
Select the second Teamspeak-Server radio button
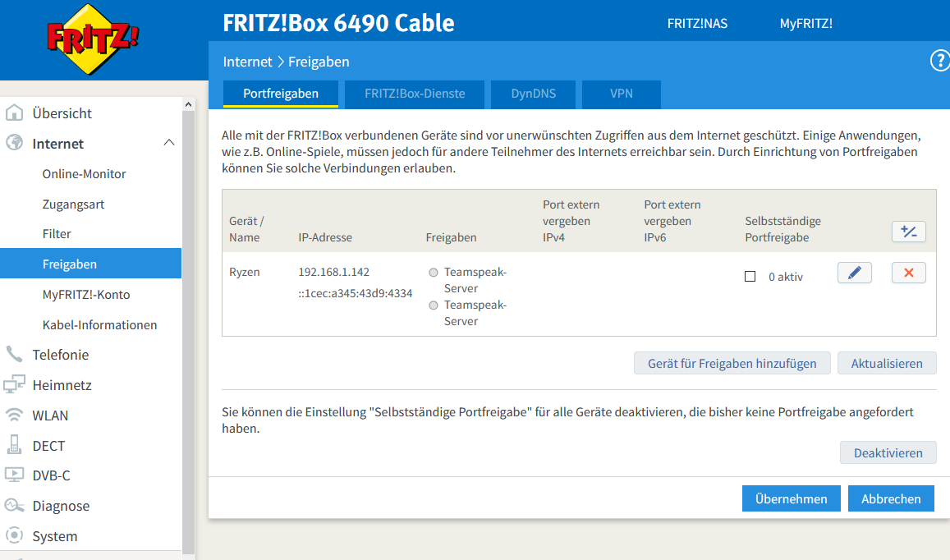click(x=434, y=305)
